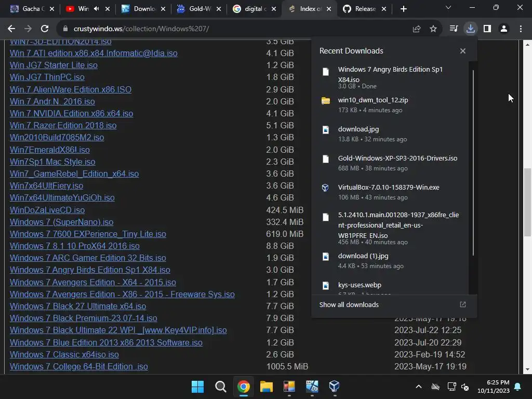Screen dimensions: 532x399
Task: Go back to the previous page
Action: pos(11,29)
